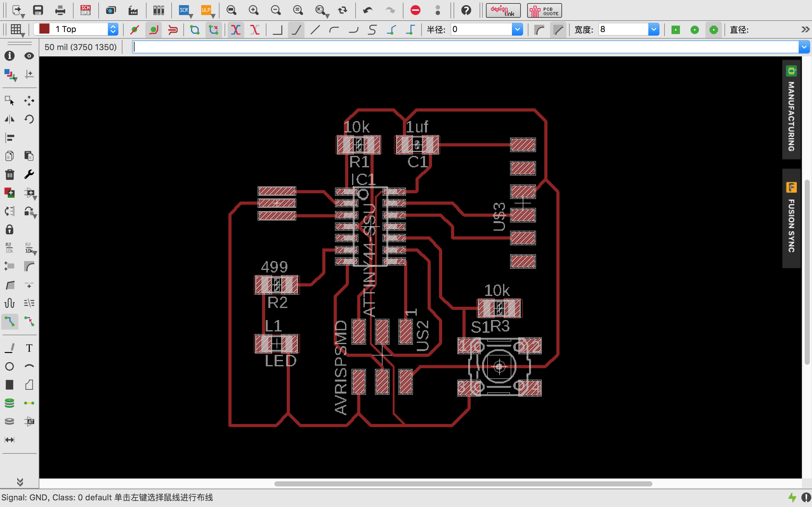Screen dimensions: 812x507
Task: Expand the width dropdown showing 8
Action: 653,29
